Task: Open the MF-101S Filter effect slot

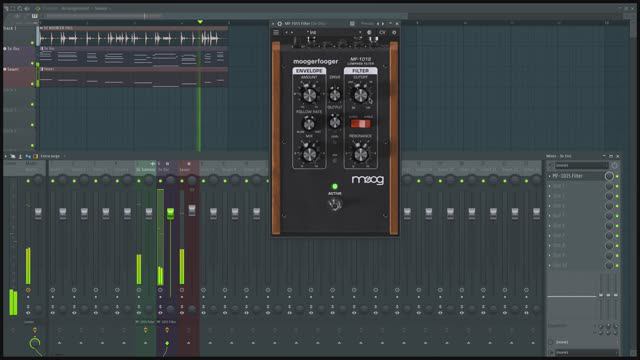Action: (x=577, y=176)
